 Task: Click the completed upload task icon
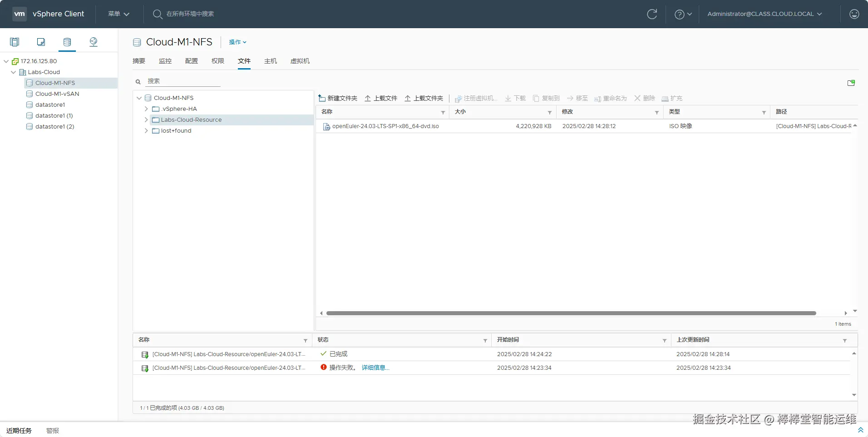click(145, 354)
